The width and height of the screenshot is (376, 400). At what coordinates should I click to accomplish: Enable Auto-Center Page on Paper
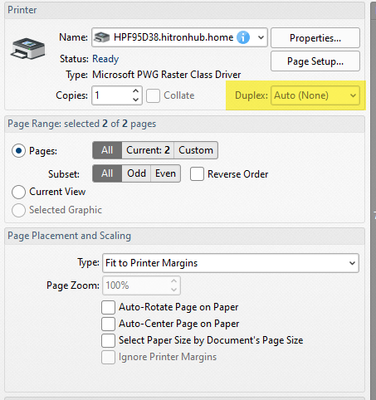click(108, 324)
